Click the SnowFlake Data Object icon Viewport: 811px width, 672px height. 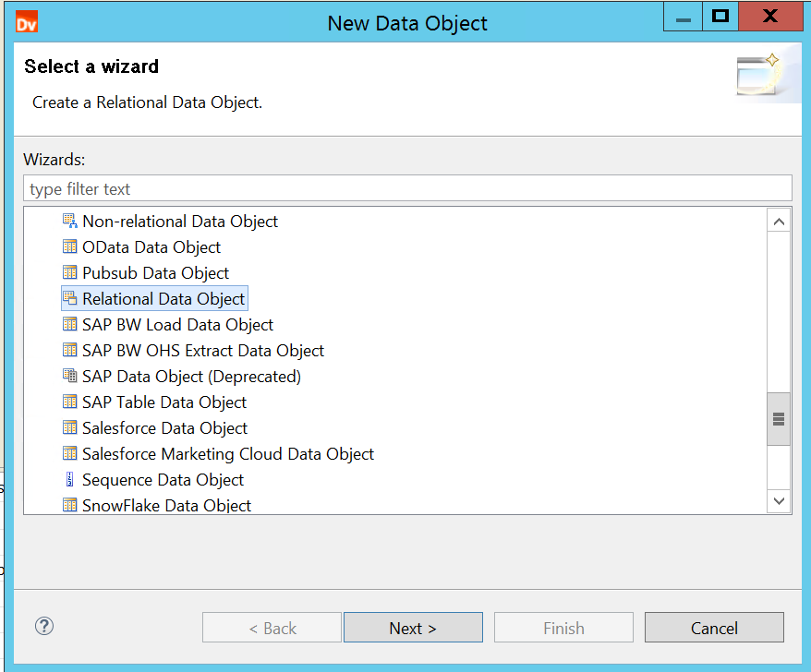[x=69, y=505]
